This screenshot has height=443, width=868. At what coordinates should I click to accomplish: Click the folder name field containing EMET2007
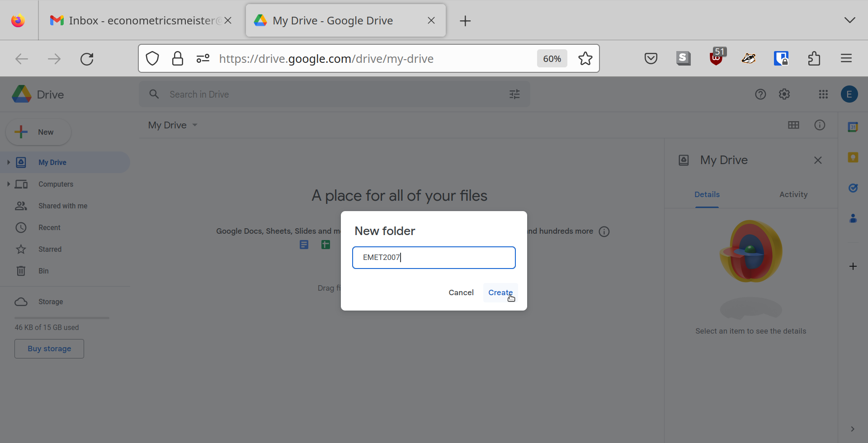[x=434, y=258]
